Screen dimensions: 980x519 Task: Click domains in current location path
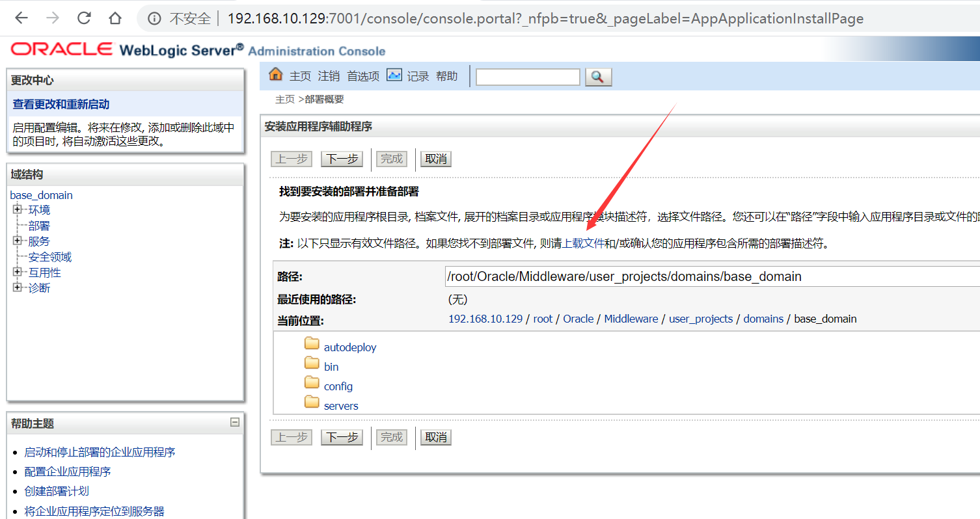click(x=763, y=319)
